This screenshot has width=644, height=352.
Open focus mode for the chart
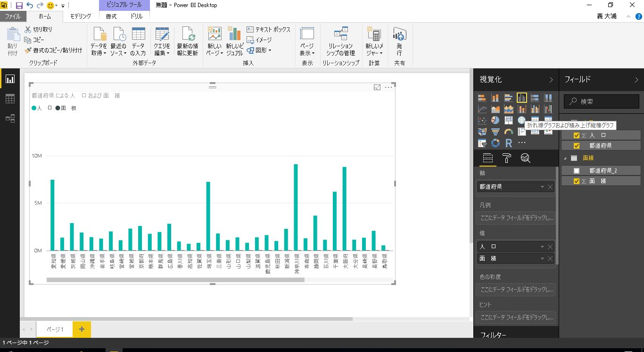(x=377, y=87)
